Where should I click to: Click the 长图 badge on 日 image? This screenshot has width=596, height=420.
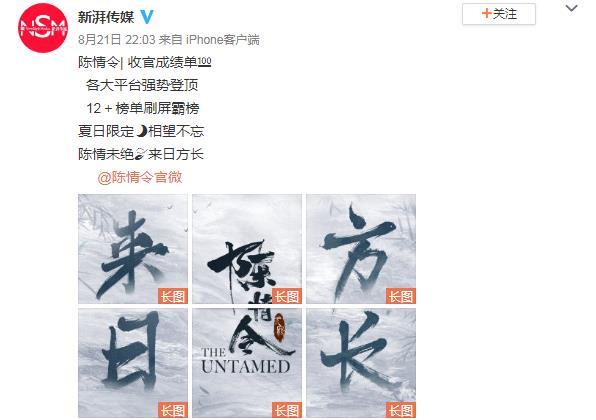tap(173, 410)
